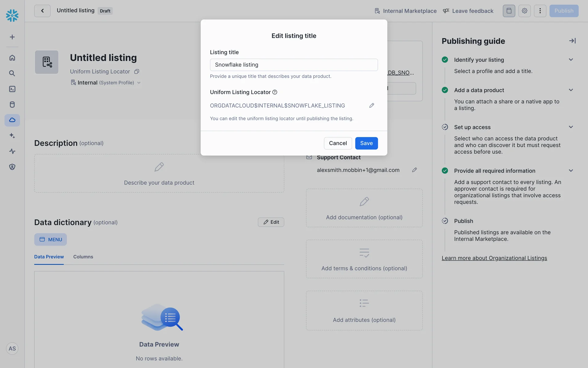Expand the Internal System Profile dropdown
Viewport: 588px width, 368px height.
[x=139, y=83]
